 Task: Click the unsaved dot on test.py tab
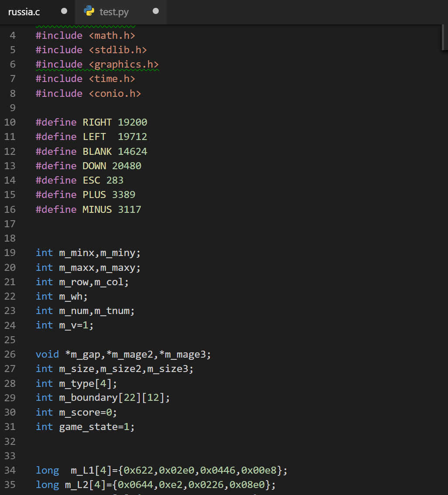(156, 11)
